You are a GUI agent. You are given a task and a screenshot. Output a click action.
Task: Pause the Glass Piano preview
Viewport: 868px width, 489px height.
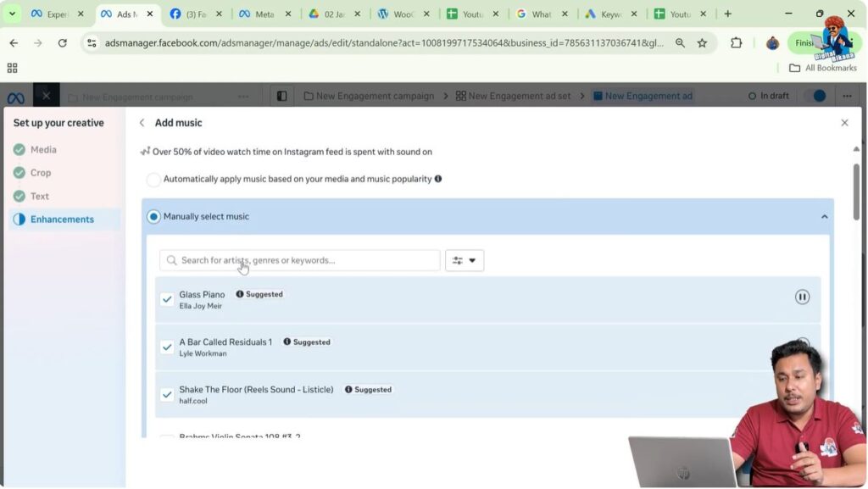(x=802, y=297)
